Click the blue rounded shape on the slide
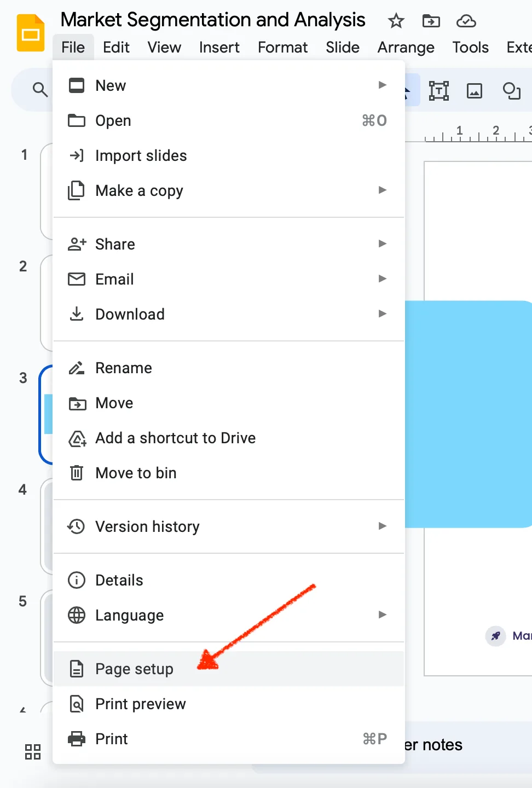 (469, 414)
